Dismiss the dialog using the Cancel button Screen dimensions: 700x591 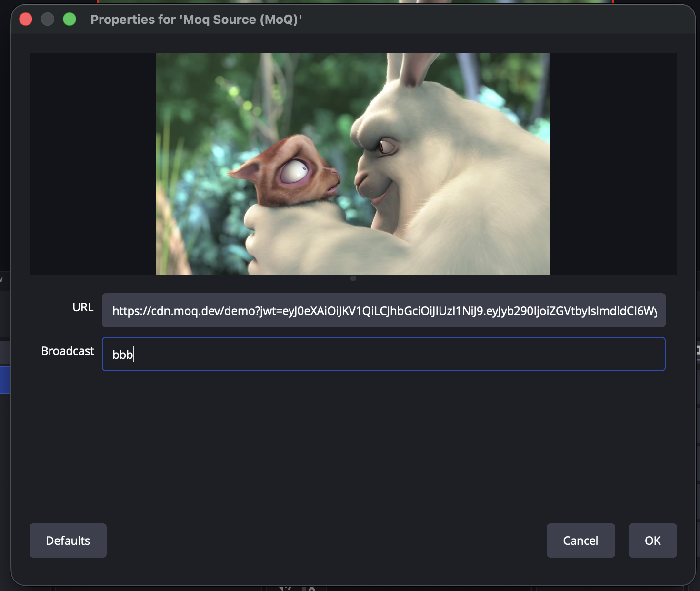pos(580,541)
